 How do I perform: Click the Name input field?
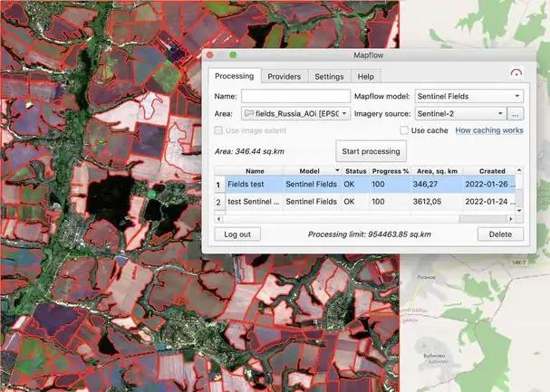(x=295, y=96)
